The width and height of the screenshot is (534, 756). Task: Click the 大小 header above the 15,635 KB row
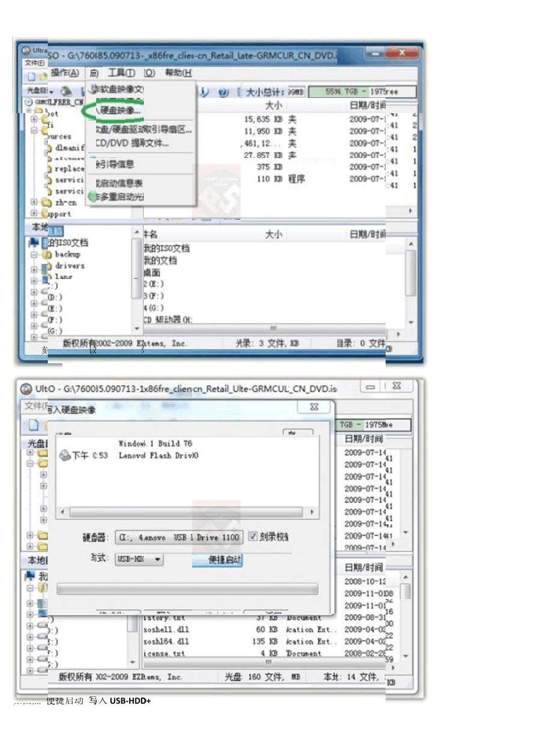point(274,105)
